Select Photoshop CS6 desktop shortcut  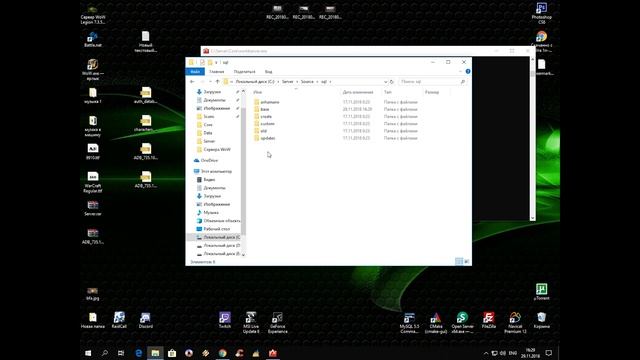[542, 13]
